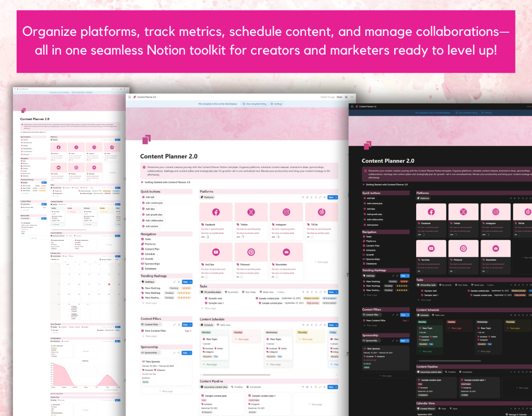532x416 pixels.
Task: Check off Sample task in the dark window Tasks list
Action: point(422,291)
